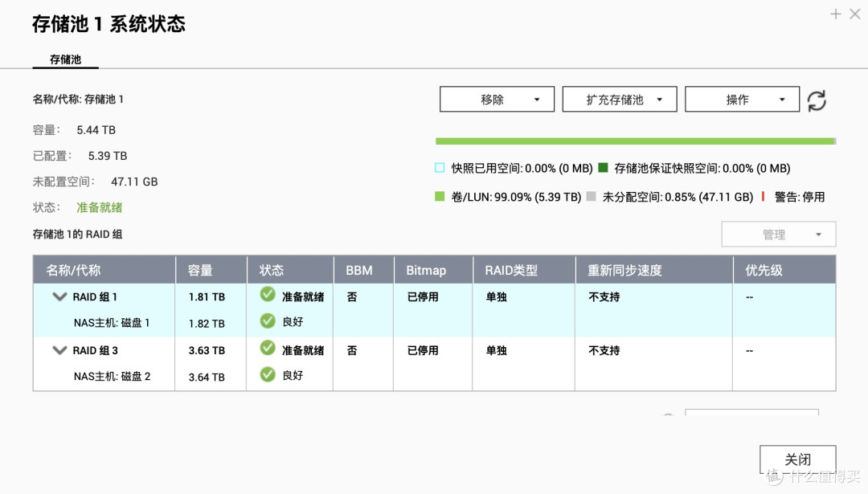Collapse the RAID 组 3 group
868x494 pixels.
(x=59, y=349)
